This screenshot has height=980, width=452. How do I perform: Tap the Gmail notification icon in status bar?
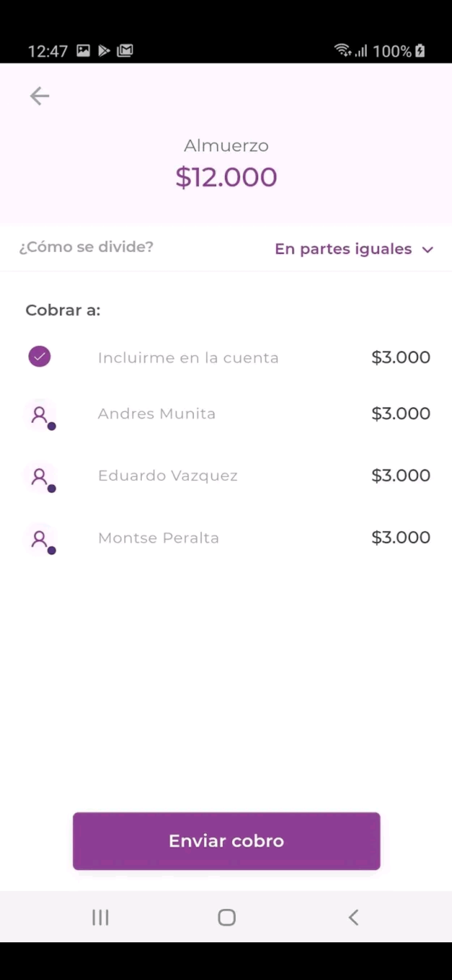coord(125,51)
